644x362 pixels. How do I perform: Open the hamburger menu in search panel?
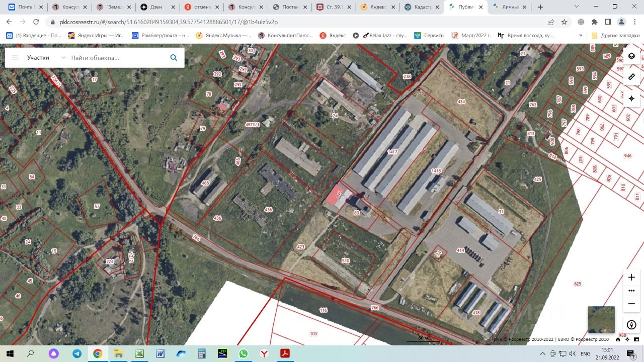coord(15,58)
